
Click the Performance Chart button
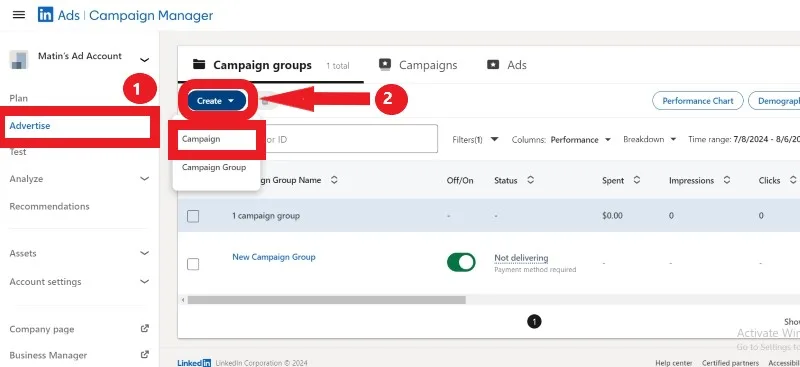[697, 101]
